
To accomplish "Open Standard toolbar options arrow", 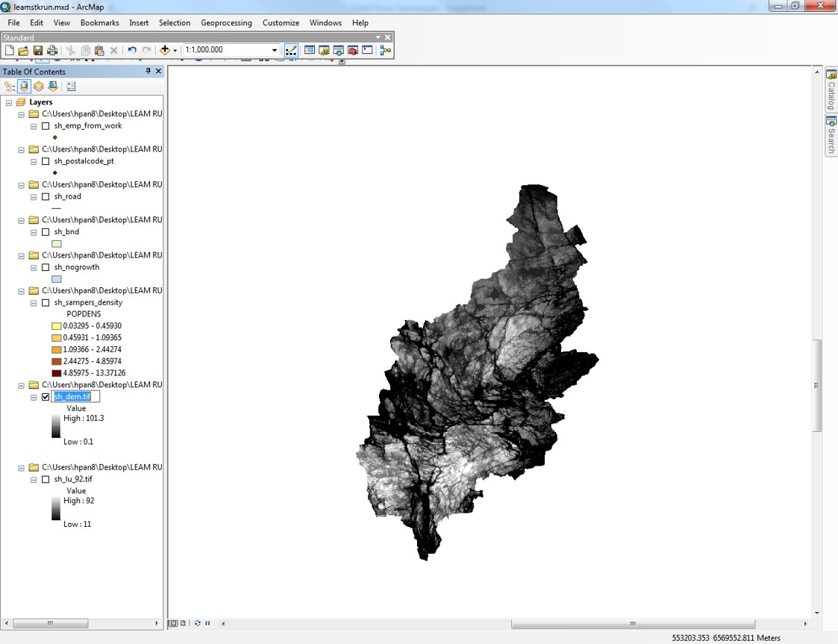I will 378,37.
